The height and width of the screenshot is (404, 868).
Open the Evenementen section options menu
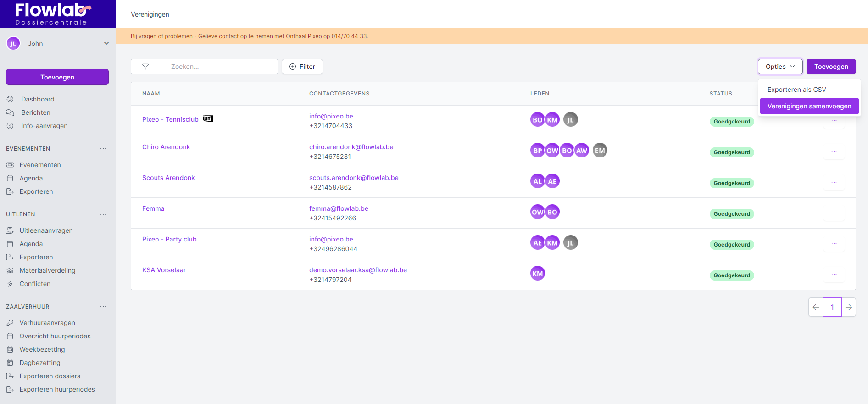103,149
